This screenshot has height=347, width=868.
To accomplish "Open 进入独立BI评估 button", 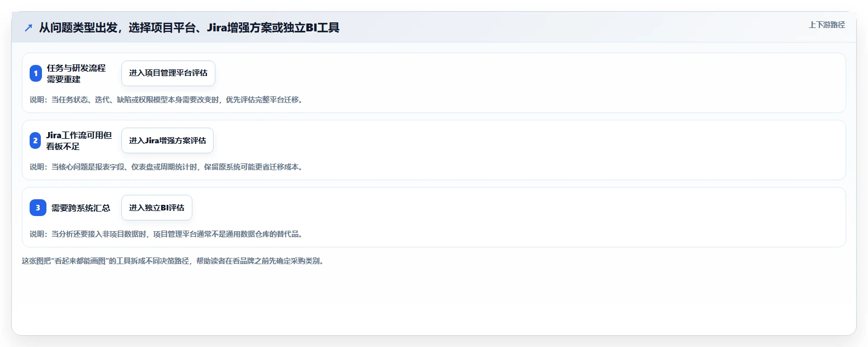I will pyautogui.click(x=157, y=208).
